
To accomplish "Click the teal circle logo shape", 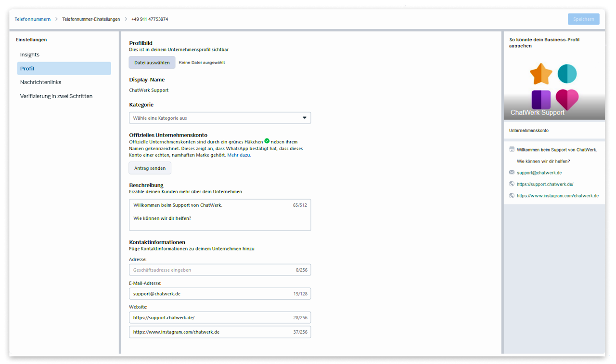I will [x=567, y=74].
